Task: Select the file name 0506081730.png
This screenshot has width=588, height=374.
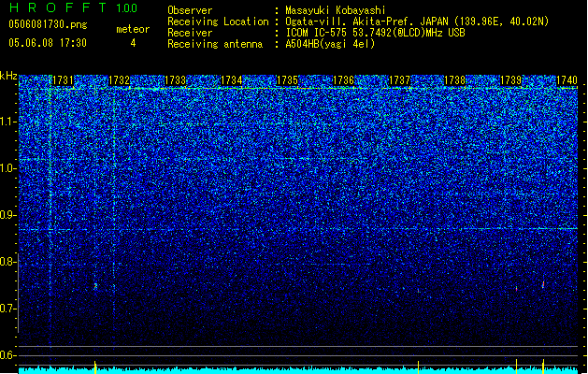Action: (x=48, y=24)
